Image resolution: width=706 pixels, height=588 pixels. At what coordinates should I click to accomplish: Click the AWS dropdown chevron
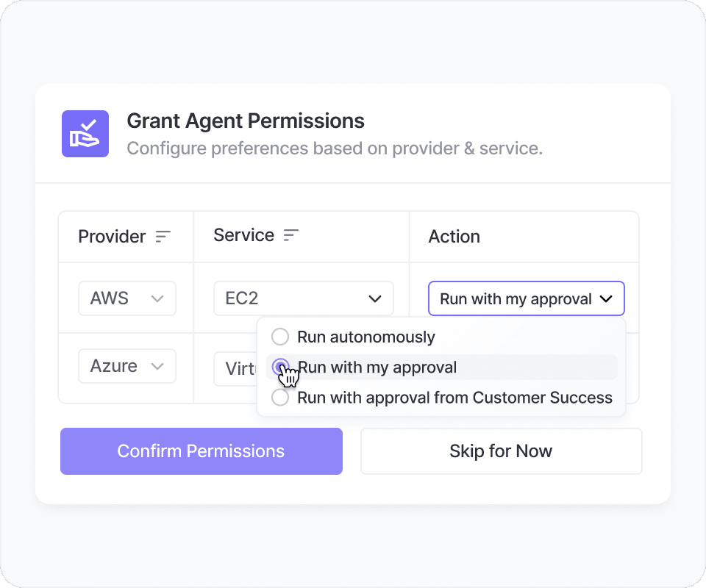(157, 298)
